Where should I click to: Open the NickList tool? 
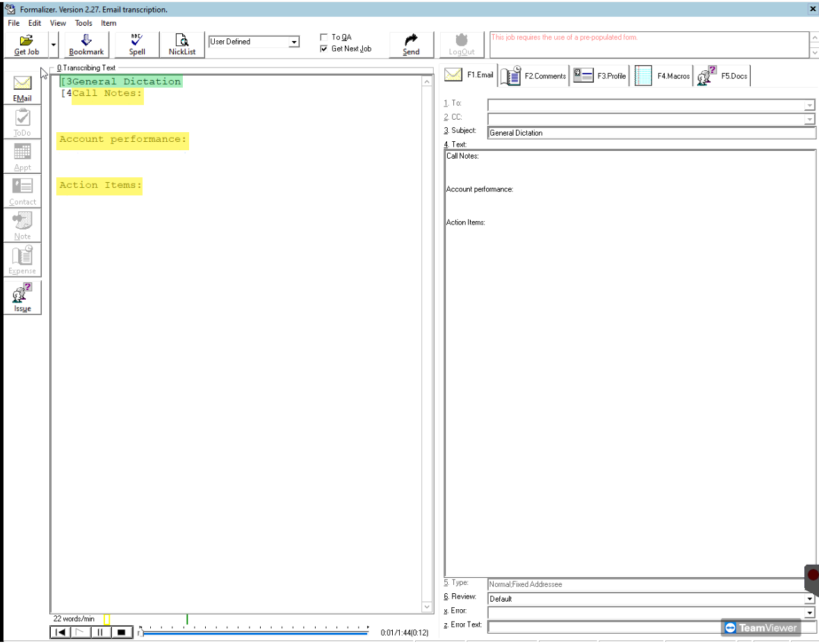(181, 41)
